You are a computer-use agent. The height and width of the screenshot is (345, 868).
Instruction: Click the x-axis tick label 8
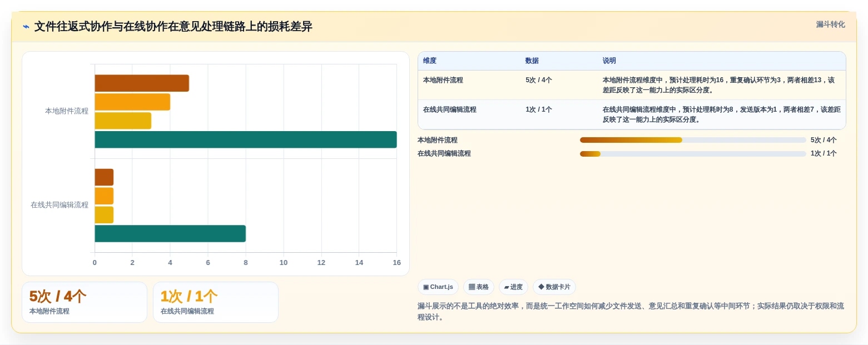(246, 263)
